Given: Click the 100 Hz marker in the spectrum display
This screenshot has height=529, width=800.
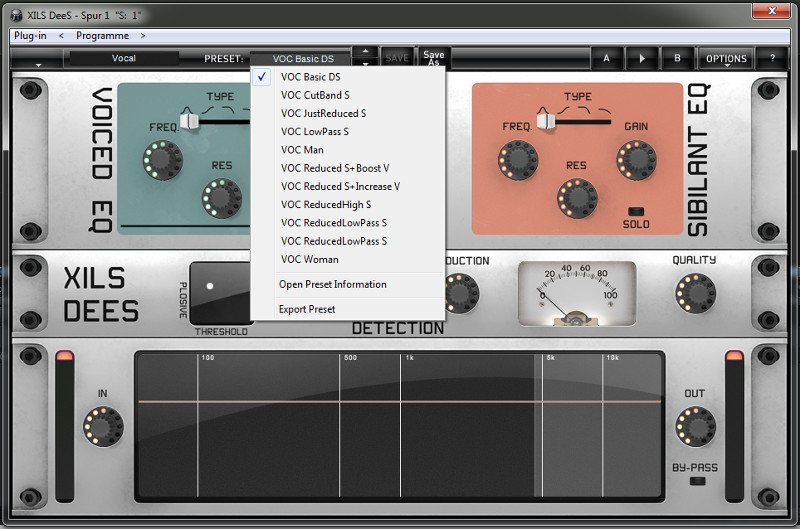Looking at the screenshot, I should point(208,358).
